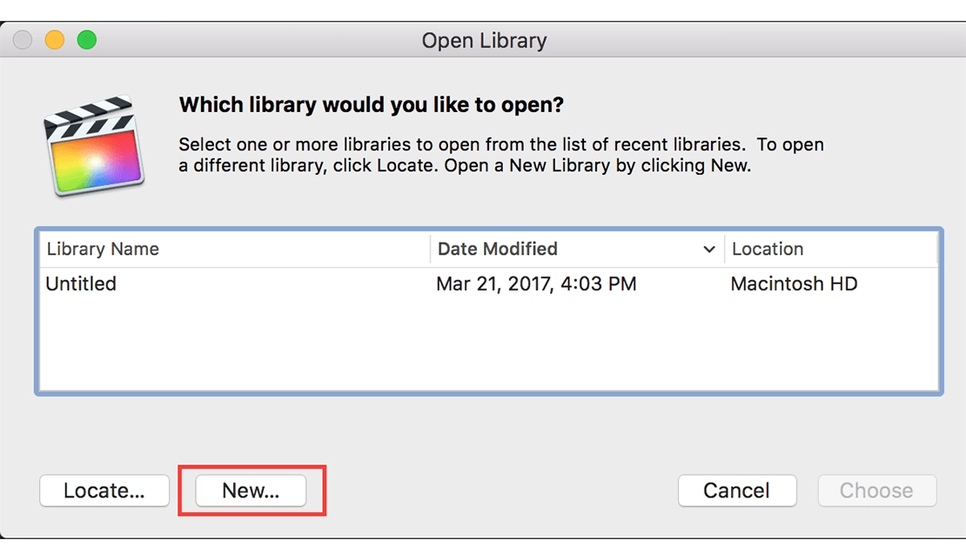This screenshot has height=560, width=966.
Task: Click the Open Library window title
Action: pyautogui.click(x=484, y=40)
